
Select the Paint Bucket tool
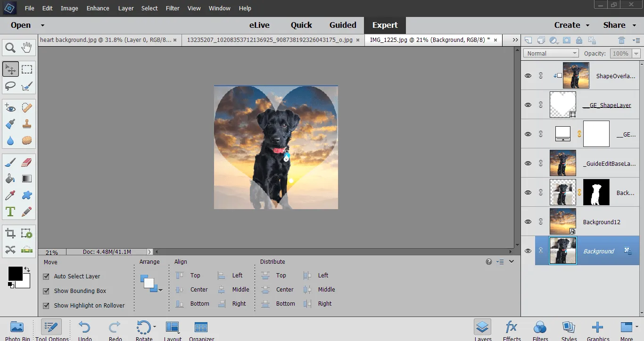10,179
